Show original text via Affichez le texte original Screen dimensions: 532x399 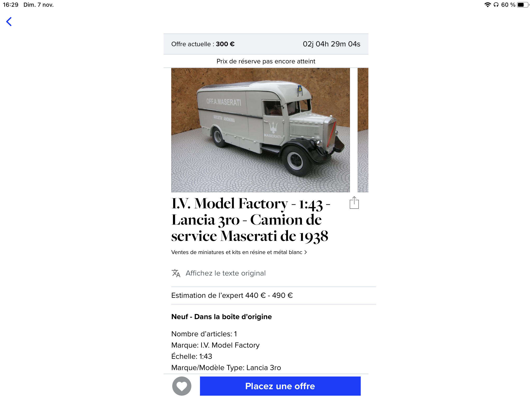[x=225, y=273]
